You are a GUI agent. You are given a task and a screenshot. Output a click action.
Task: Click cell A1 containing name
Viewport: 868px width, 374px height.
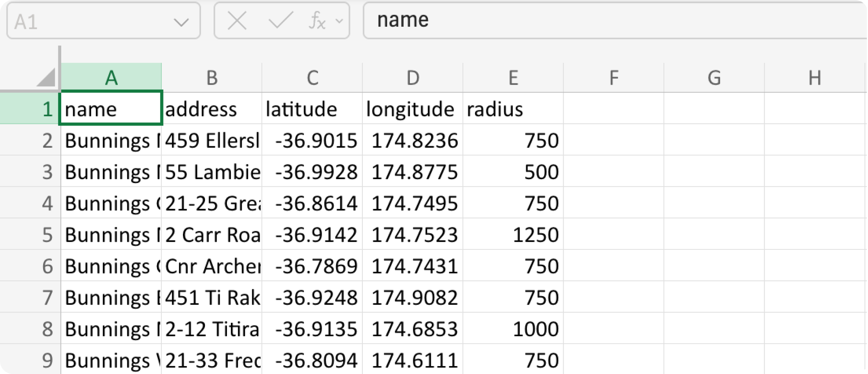[111, 108]
